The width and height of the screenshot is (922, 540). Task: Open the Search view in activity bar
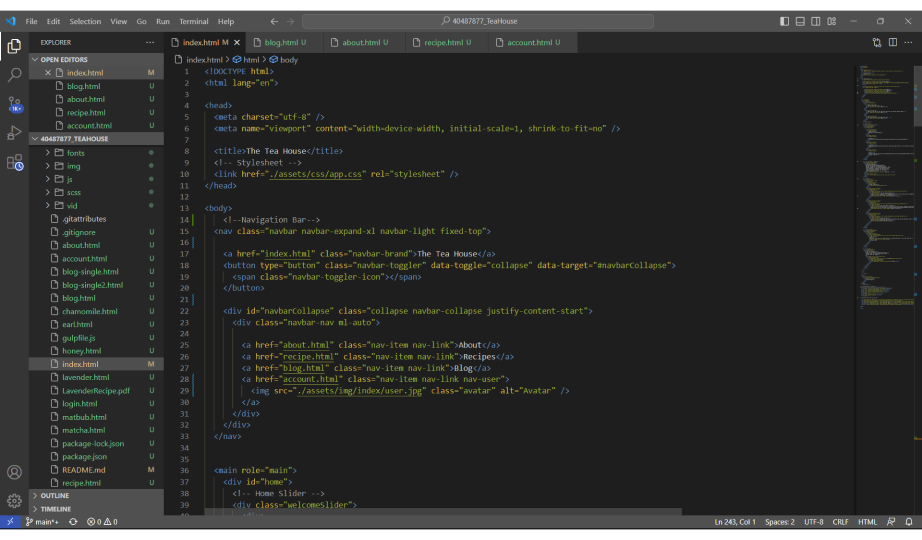point(14,75)
